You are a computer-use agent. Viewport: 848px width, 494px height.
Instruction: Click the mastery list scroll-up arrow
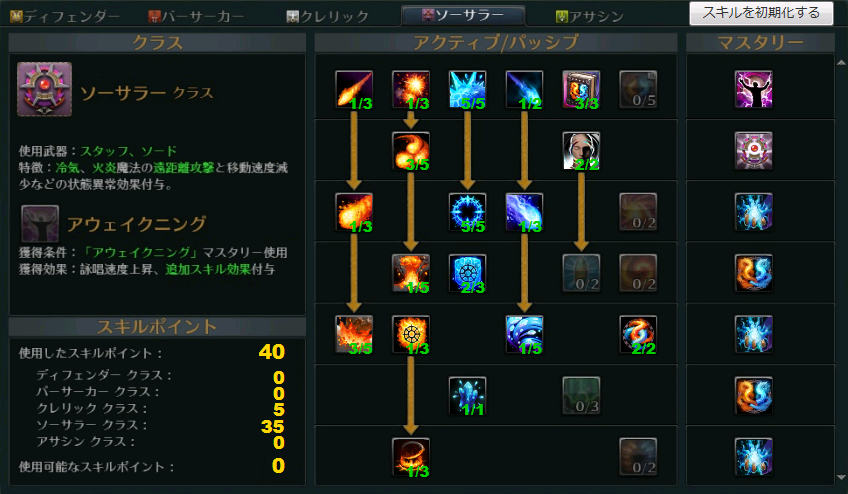point(841,63)
